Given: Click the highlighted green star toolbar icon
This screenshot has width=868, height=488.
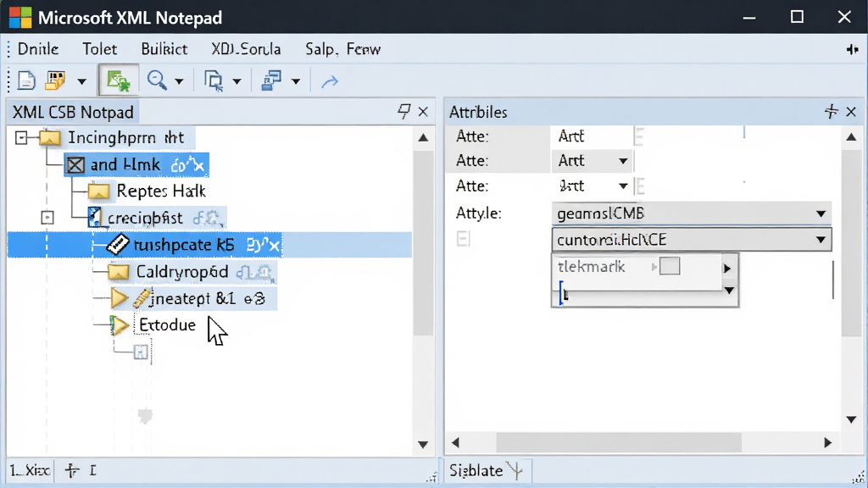Looking at the screenshot, I should pos(118,80).
